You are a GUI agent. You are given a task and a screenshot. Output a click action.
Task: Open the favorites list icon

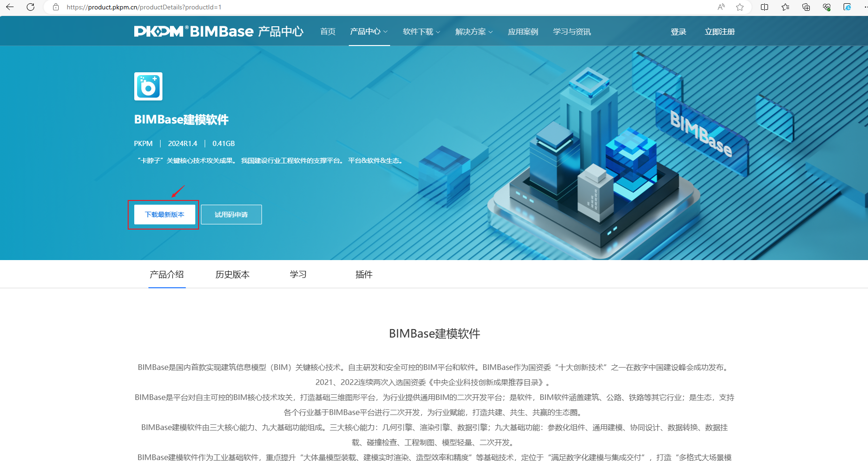[x=785, y=7]
